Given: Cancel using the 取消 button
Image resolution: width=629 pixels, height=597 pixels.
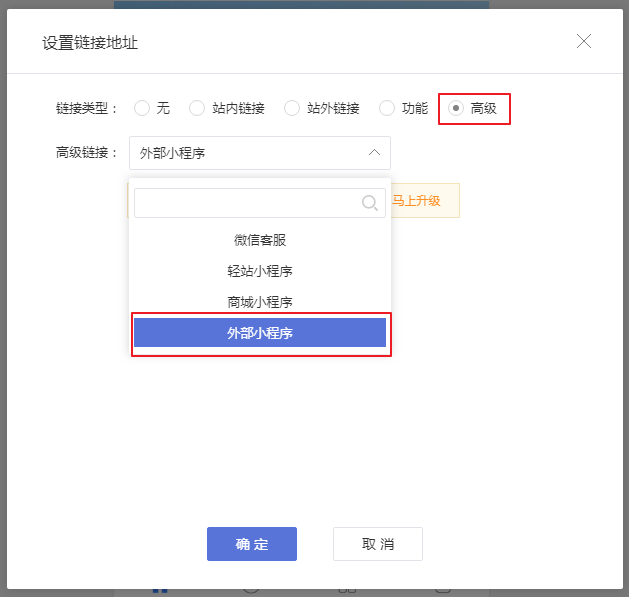Looking at the screenshot, I should coord(378,544).
